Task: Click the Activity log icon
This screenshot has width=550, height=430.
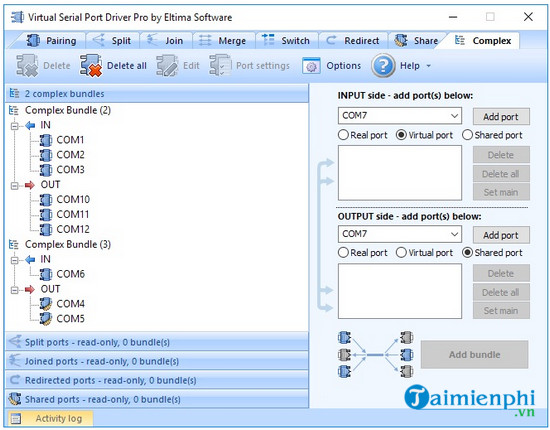Action: pos(16,418)
